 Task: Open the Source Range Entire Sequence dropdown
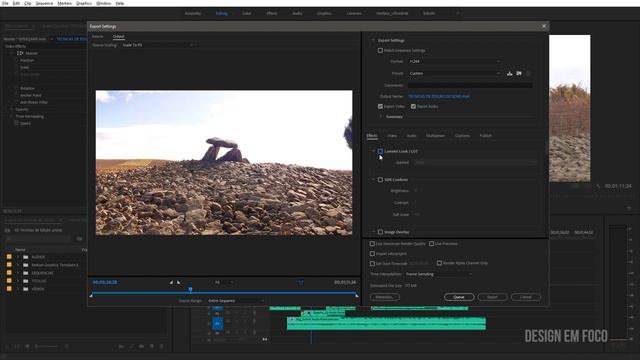click(x=236, y=301)
